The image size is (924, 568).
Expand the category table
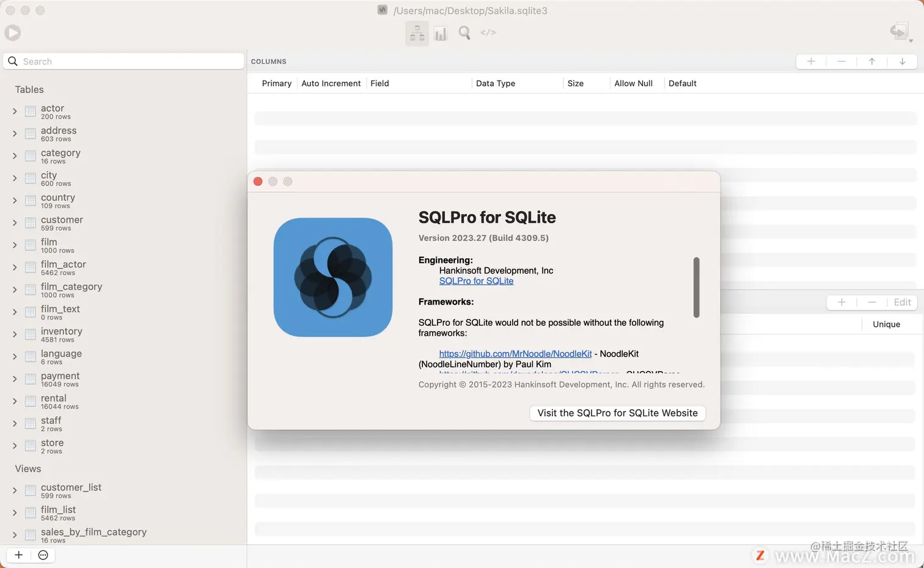pyautogui.click(x=15, y=156)
